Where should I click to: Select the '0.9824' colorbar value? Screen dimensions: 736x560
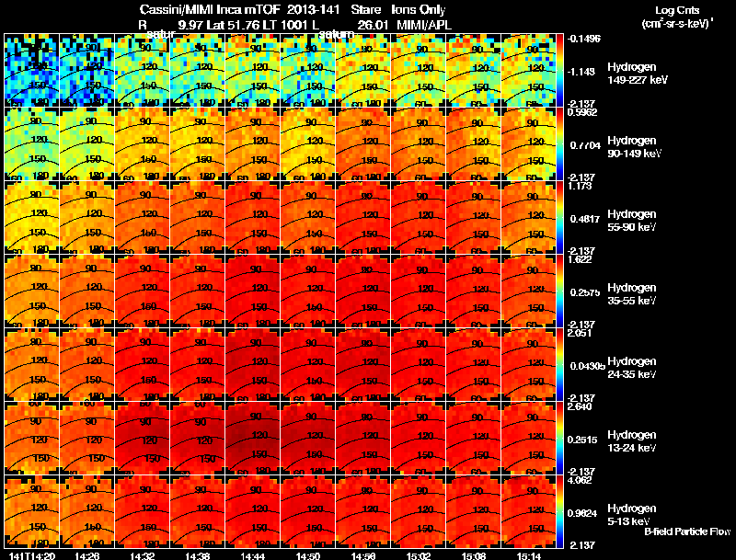582,514
